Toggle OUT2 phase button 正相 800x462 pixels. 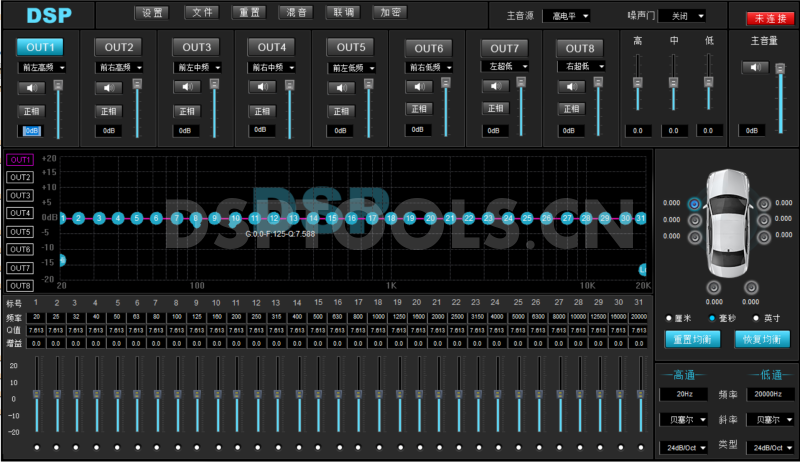[108, 111]
